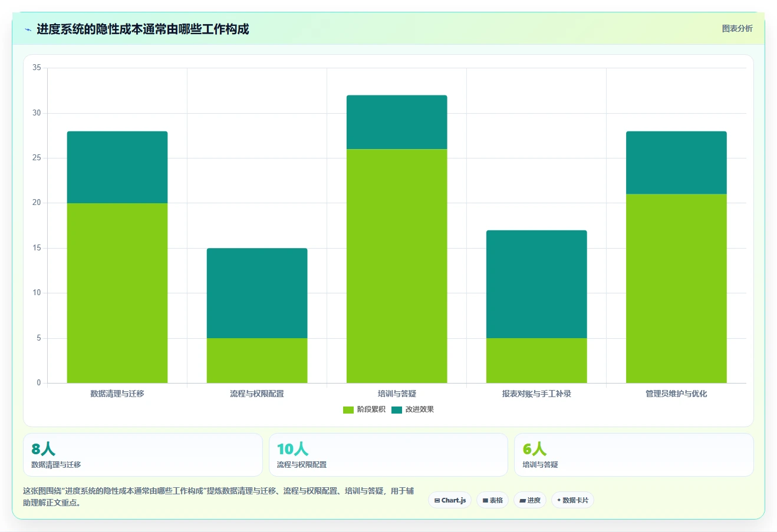Click the light green 阶段累积 legend swatch

tap(348, 410)
